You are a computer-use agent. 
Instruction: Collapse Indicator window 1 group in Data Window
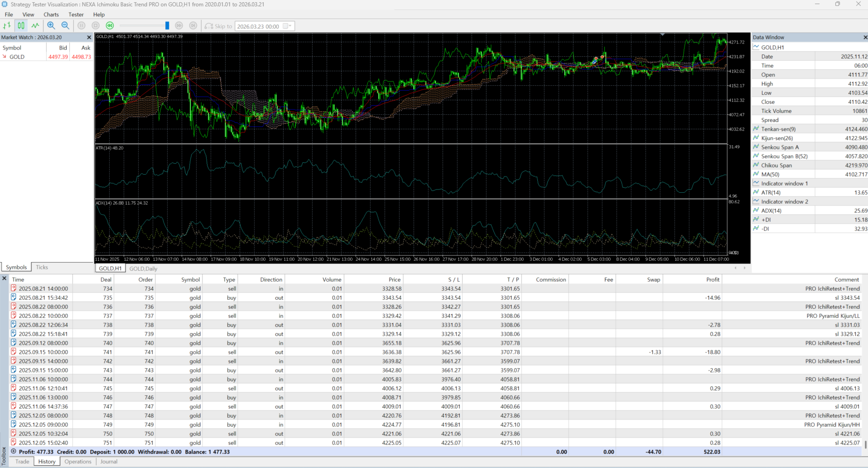(756, 183)
